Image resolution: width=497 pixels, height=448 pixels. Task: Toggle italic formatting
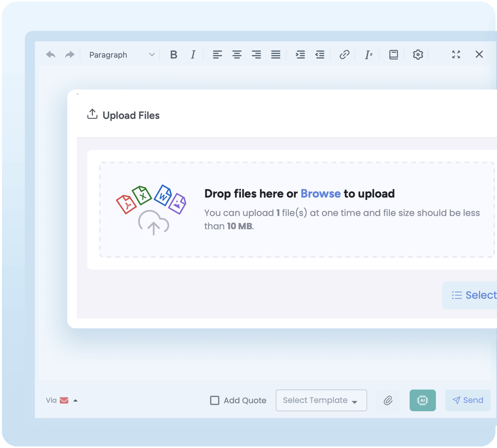[x=193, y=55]
